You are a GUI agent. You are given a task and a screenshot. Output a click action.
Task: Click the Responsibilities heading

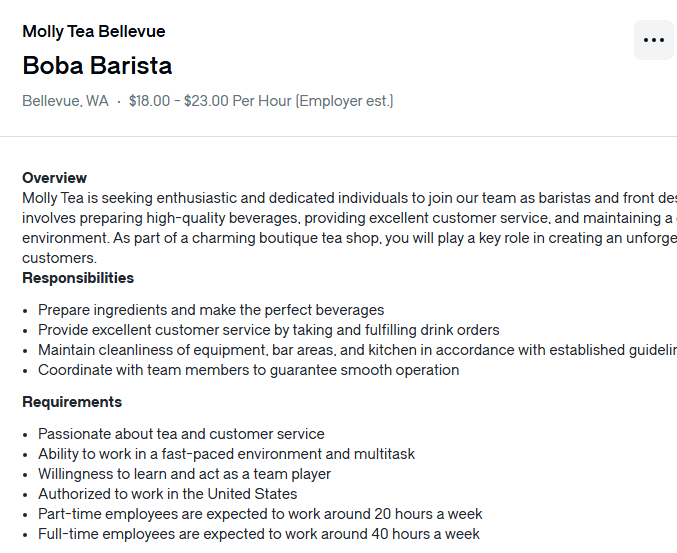point(78,278)
